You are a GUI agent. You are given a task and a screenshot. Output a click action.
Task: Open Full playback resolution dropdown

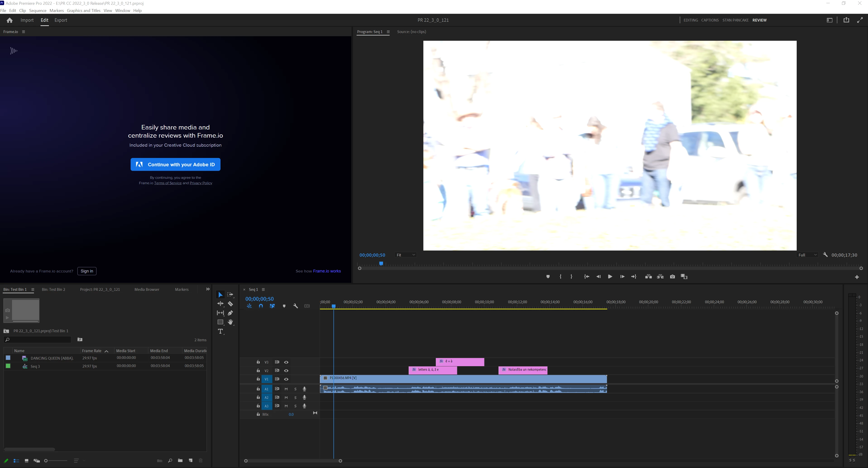point(807,255)
